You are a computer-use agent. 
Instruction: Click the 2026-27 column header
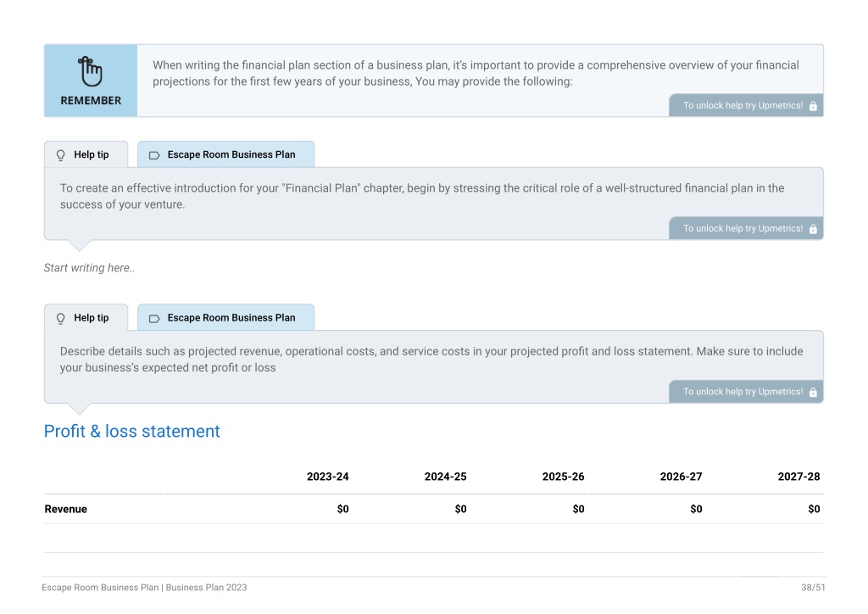(681, 477)
